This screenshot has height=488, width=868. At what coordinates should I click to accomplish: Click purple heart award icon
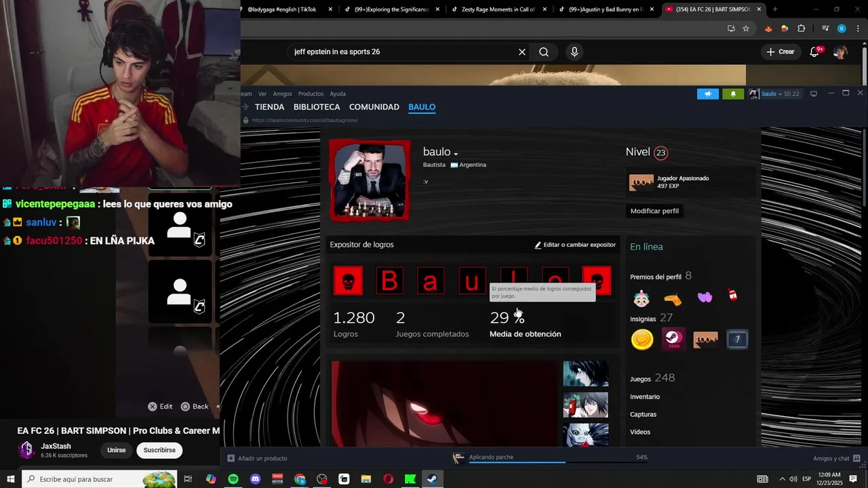[x=705, y=298]
